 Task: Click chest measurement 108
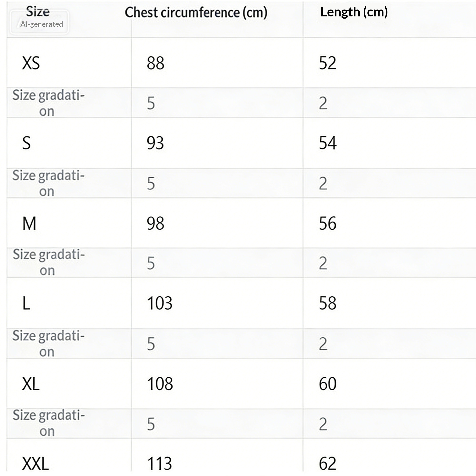click(160, 384)
